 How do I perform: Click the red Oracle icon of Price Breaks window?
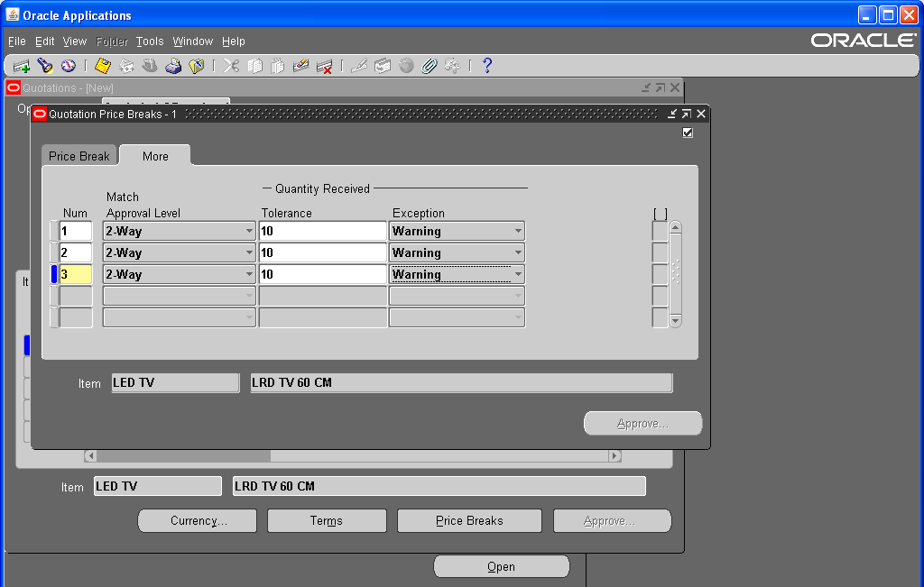coord(40,114)
